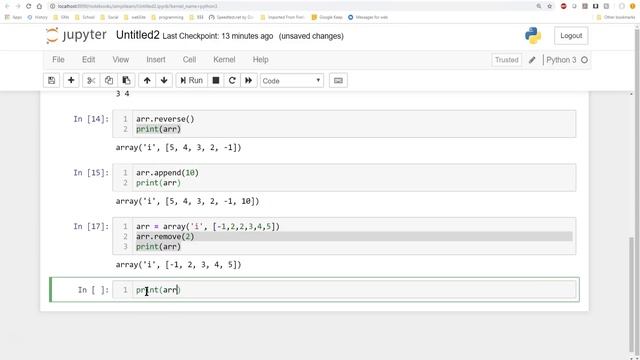Open the School bookmarks folder
The height and width of the screenshot is (360, 640).
[x=85, y=17]
